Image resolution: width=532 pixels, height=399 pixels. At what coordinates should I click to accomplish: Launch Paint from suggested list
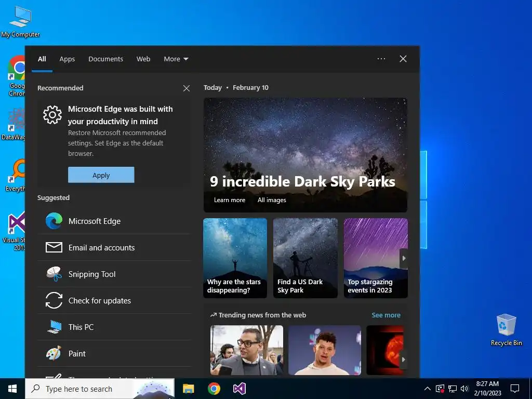tap(114, 353)
